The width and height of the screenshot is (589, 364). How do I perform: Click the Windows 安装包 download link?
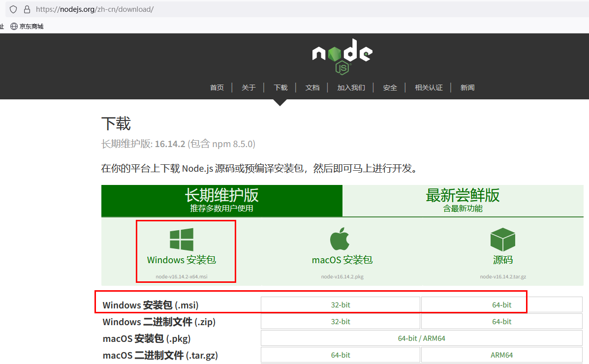[x=182, y=260]
